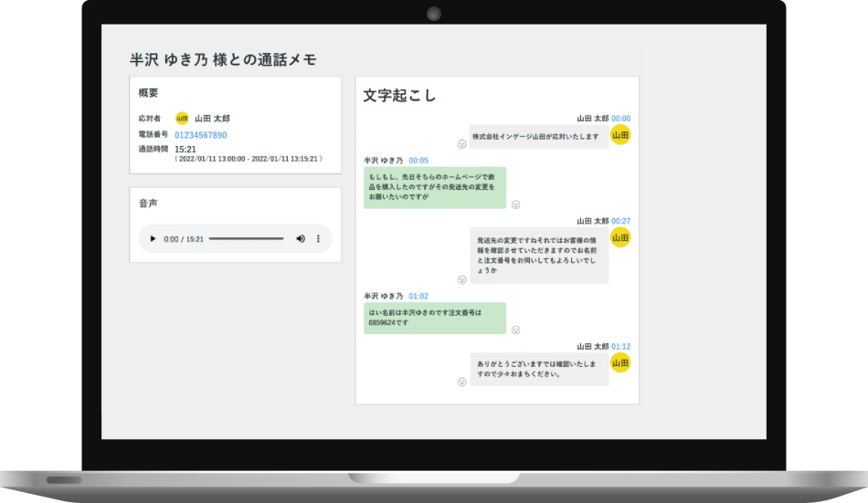The width and height of the screenshot is (868, 503).
Task: Click the call duration 15:21 value
Action: click(185, 150)
